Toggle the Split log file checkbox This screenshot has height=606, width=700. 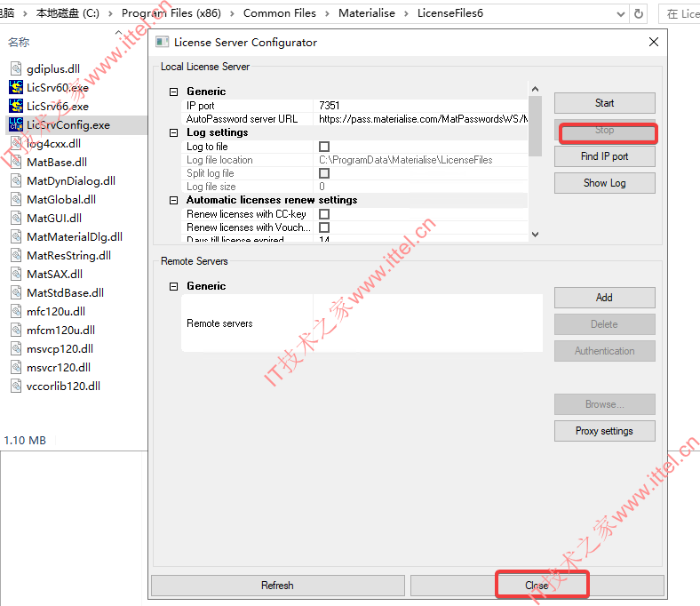pos(324,173)
